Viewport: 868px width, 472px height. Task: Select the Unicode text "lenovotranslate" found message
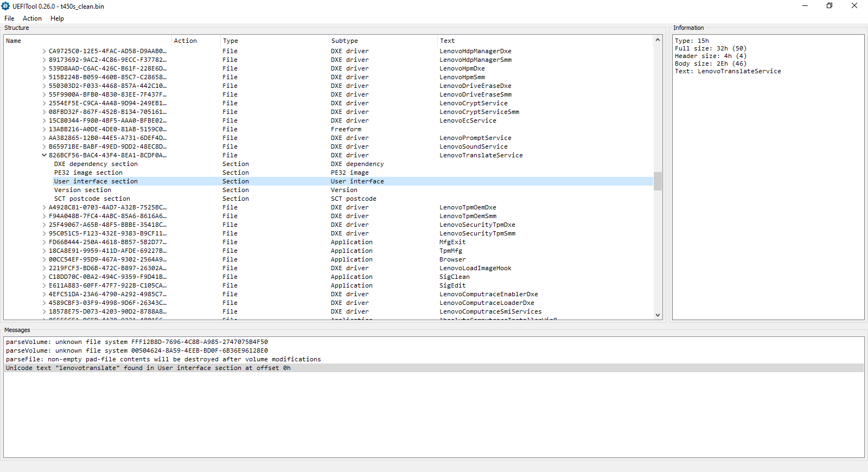(x=434, y=368)
